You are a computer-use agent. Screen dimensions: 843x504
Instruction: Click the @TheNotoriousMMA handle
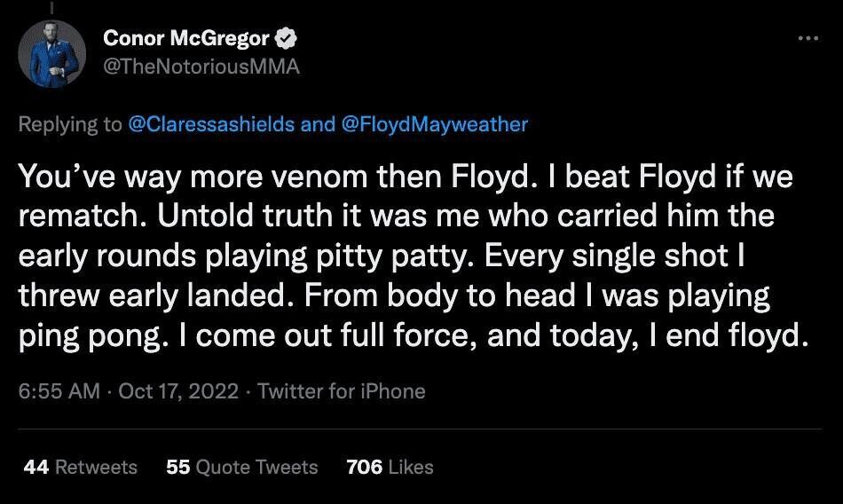click(x=201, y=67)
